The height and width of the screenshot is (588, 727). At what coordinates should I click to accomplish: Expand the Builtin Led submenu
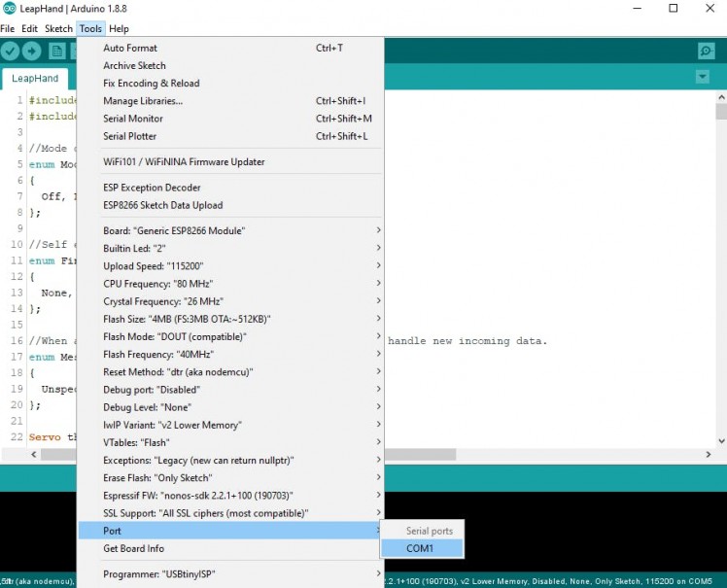230,249
